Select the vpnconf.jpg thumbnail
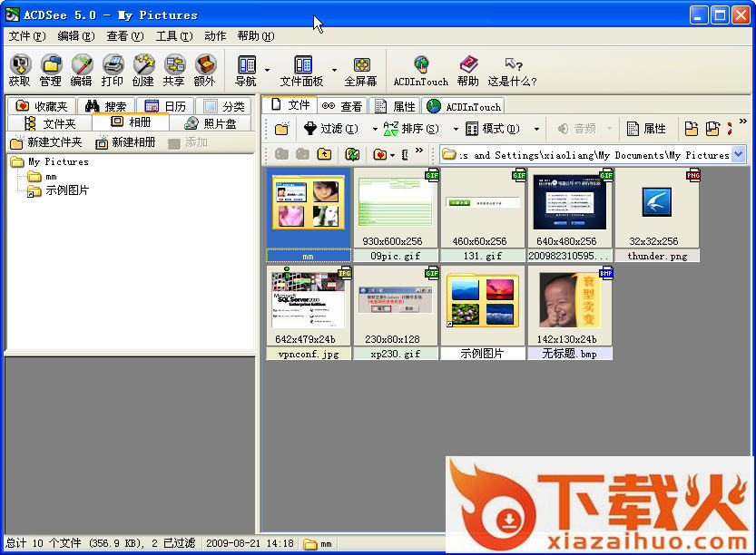The width and height of the screenshot is (756, 555). tap(308, 306)
